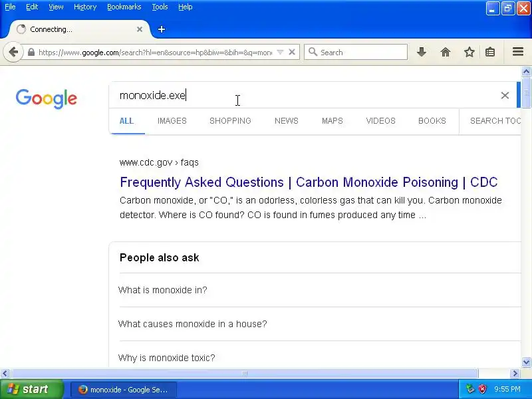Clear the Google search box X
Viewport: 532px width, 399px height.
[505, 95]
